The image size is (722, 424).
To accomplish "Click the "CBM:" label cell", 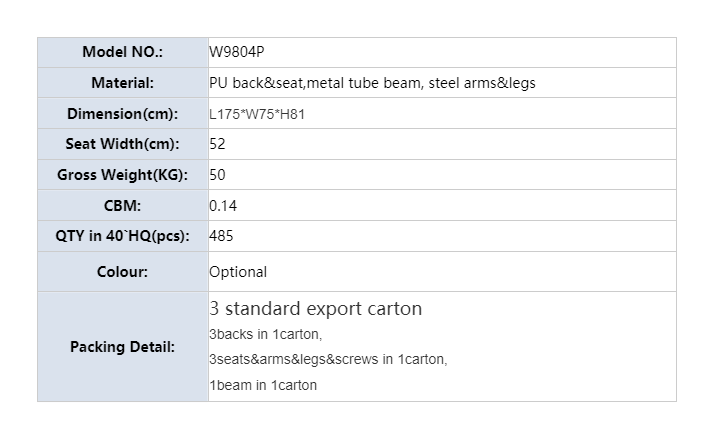I will point(122,206).
